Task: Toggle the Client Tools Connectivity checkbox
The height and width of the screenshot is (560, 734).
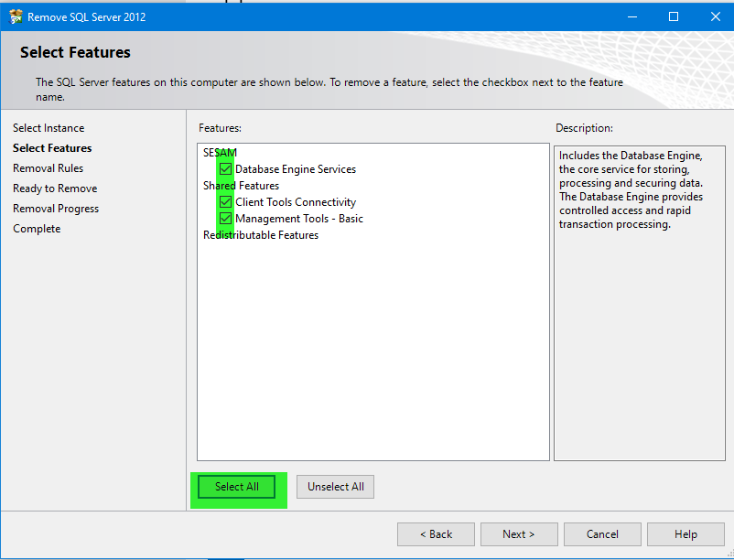Action: pos(226,202)
